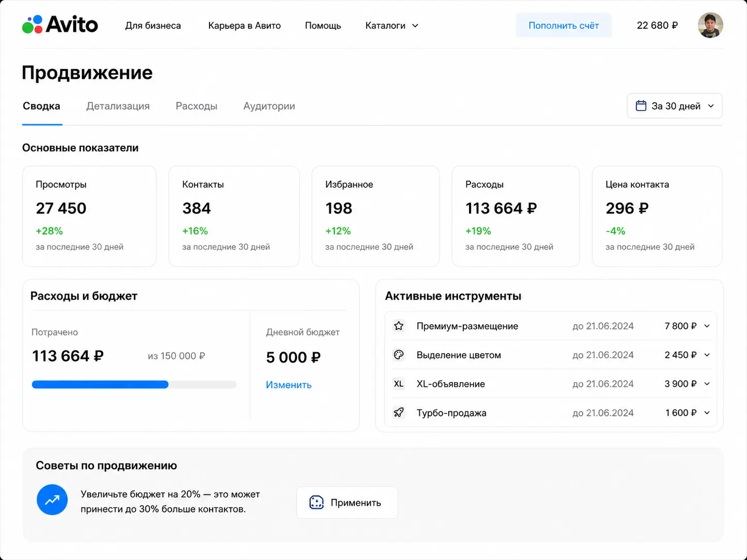Click the +19% expenses change figure
This screenshot has height=560, width=747.
[x=478, y=231]
